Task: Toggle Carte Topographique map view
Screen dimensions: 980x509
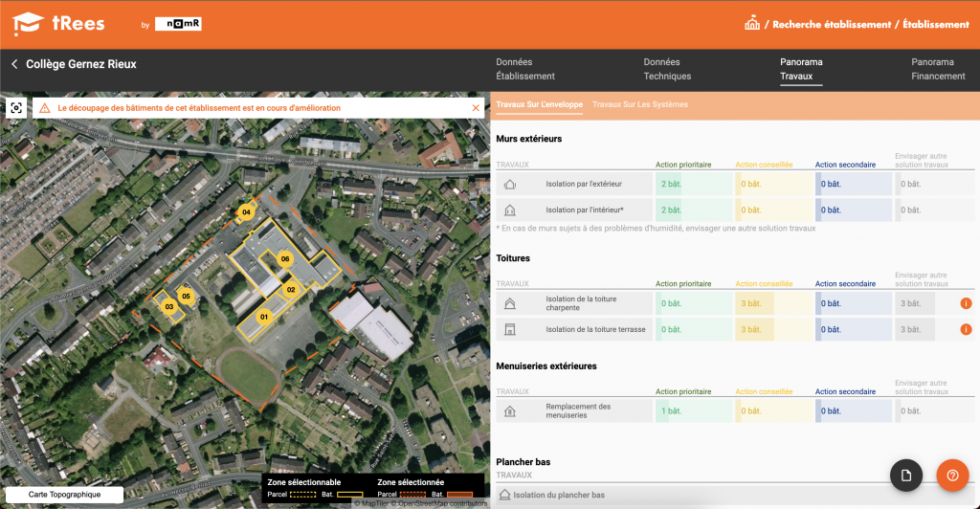Action: 63,495
